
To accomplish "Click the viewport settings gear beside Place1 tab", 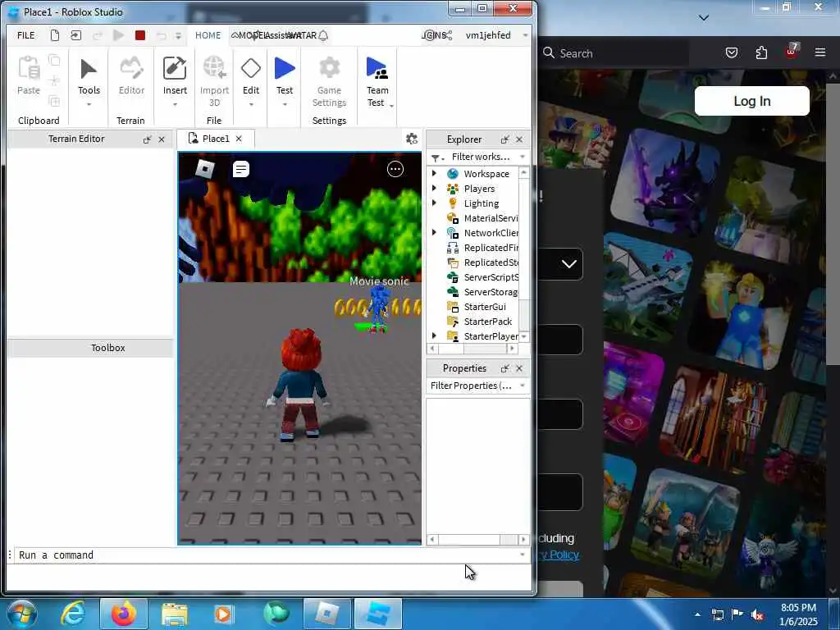I will (412, 139).
